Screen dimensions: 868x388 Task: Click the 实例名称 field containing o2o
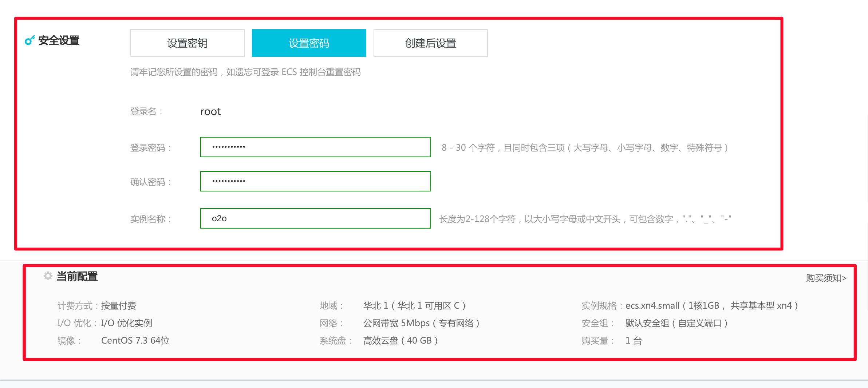click(315, 218)
